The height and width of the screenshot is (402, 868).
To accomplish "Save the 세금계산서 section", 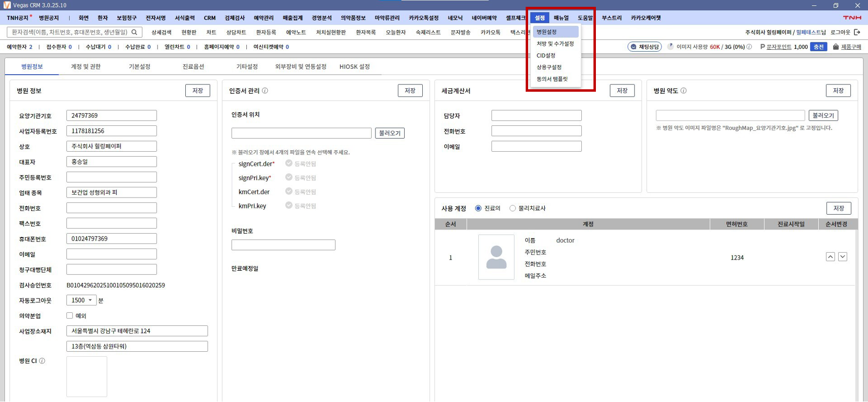I will pos(622,91).
